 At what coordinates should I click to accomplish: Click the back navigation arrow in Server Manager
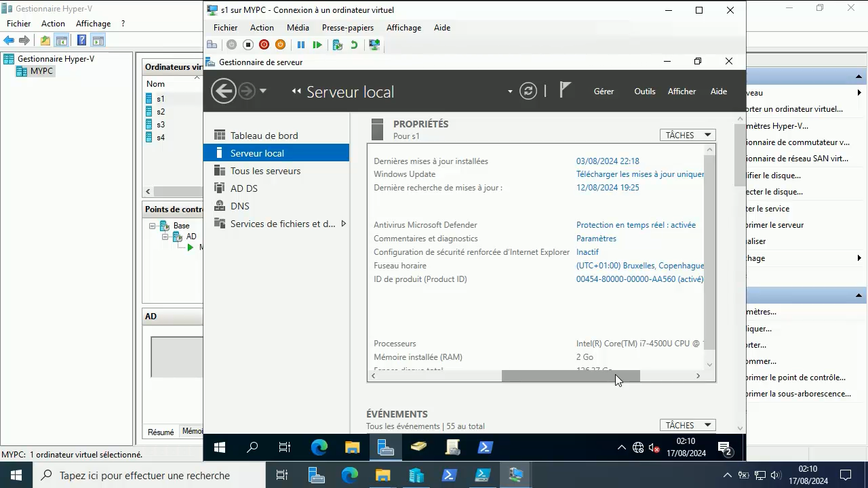tap(223, 90)
